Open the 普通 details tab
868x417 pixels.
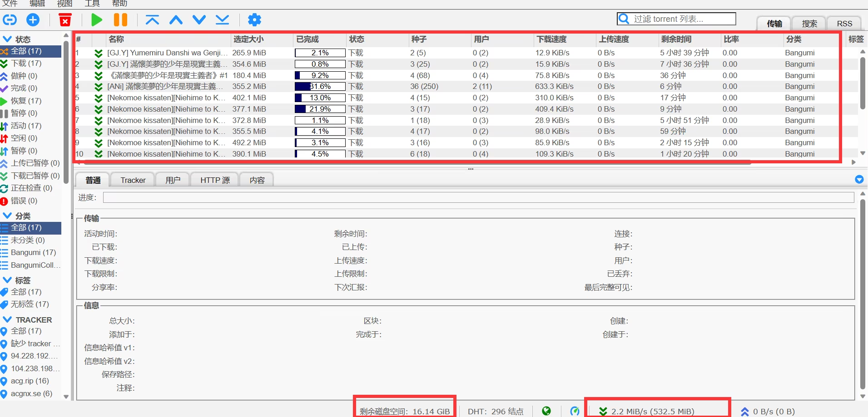93,180
